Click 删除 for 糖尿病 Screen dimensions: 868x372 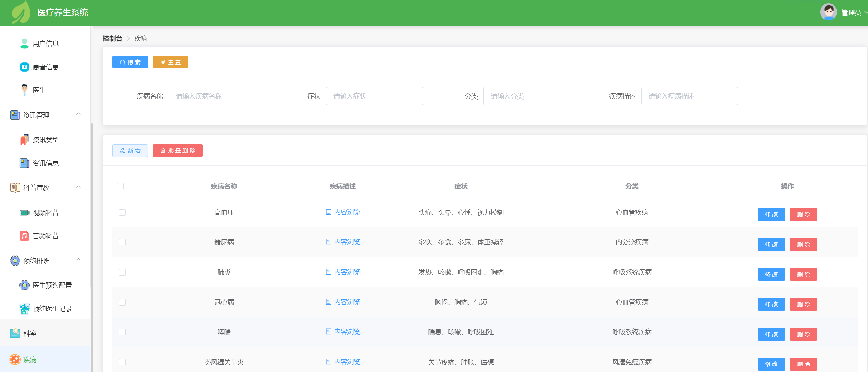tap(803, 244)
